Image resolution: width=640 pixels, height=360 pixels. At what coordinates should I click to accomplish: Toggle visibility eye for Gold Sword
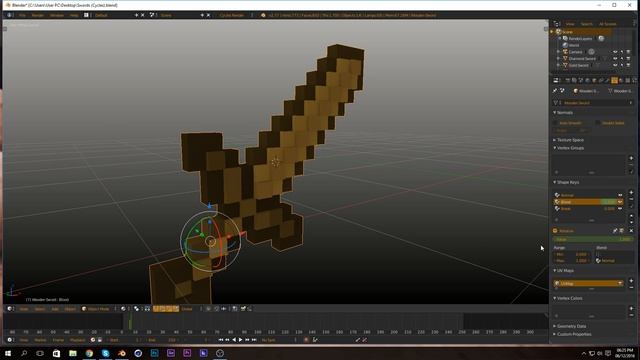click(x=615, y=65)
